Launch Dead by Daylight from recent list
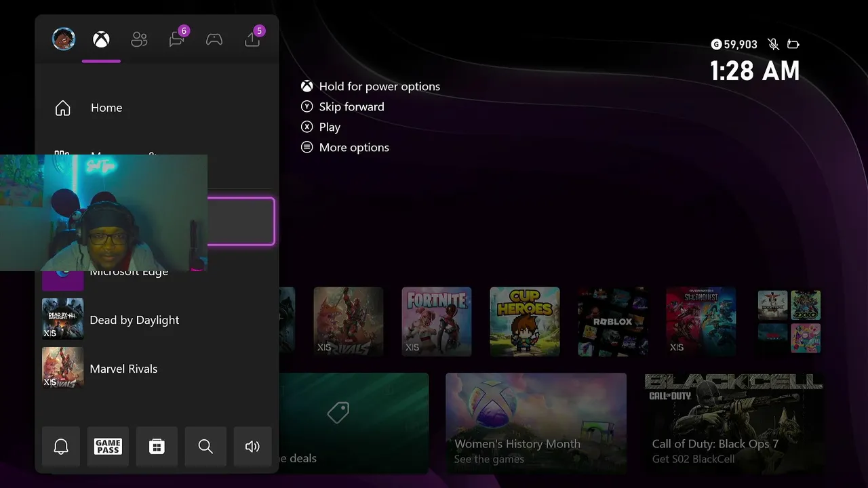Viewport: 868px width, 488px height. (x=157, y=319)
